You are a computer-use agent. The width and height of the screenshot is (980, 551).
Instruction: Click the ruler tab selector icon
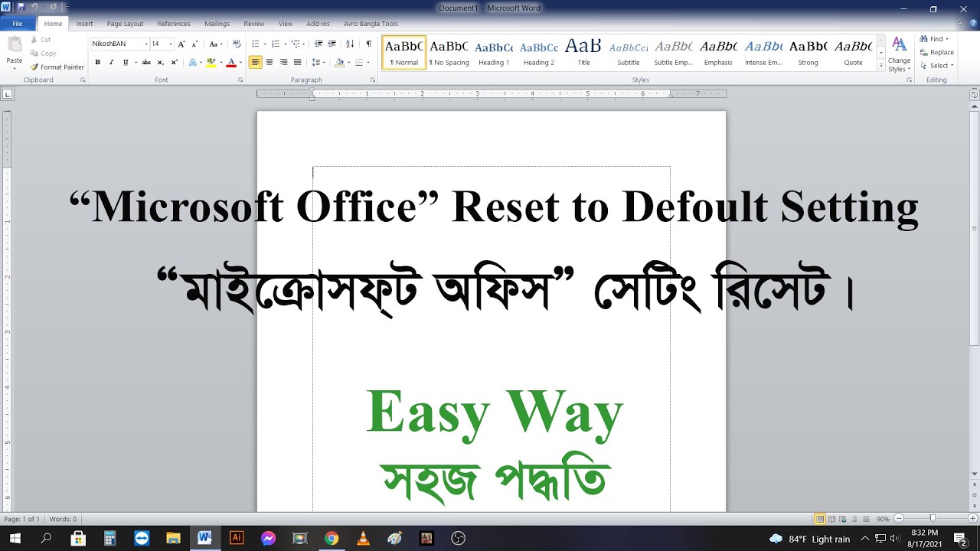click(7, 94)
